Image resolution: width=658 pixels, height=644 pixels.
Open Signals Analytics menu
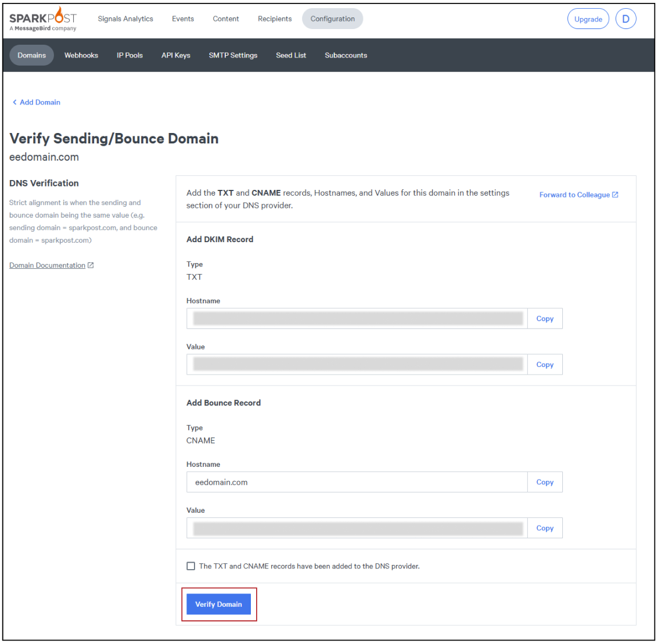click(x=125, y=19)
